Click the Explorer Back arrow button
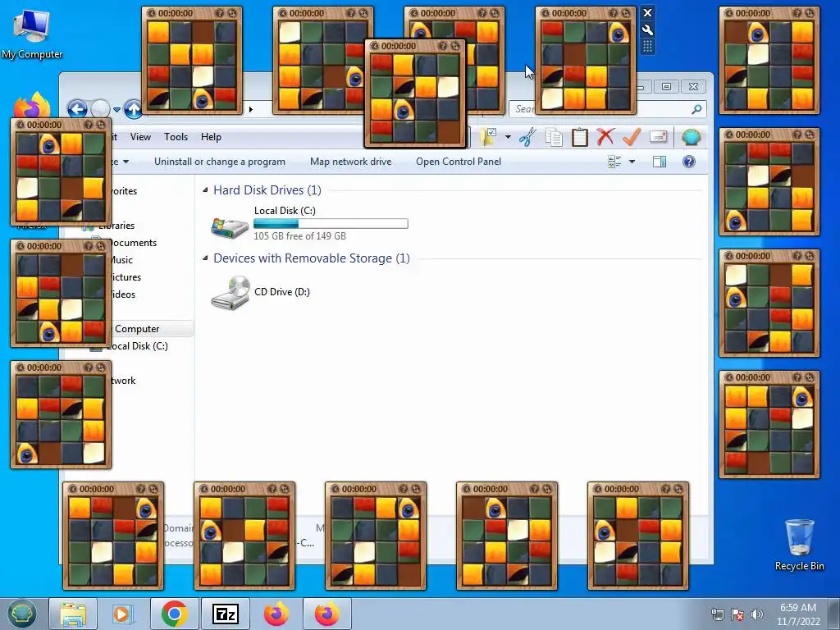This screenshot has width=840, height=630. tap(77, 109)
